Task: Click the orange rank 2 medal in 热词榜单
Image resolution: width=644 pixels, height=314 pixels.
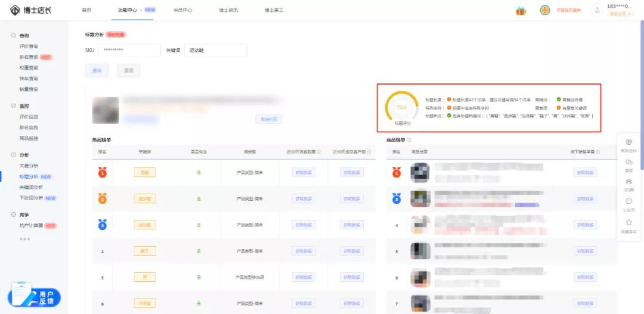Action: click(x=103, y=198)
